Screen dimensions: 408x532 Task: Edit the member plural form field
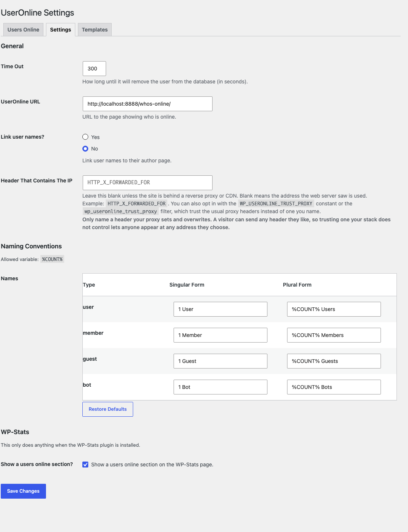(334, 335)
